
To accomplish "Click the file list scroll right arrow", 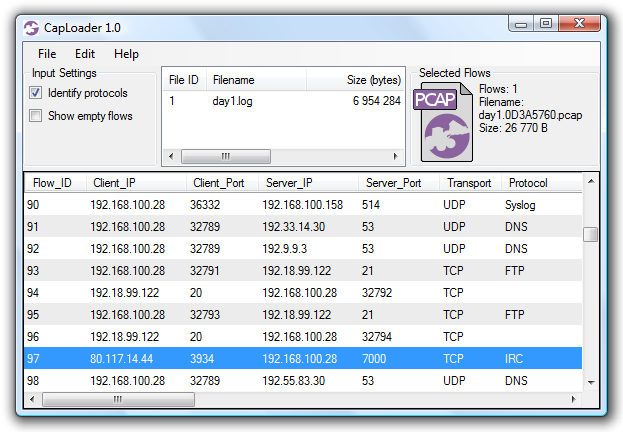I will (x=395, y=156).
